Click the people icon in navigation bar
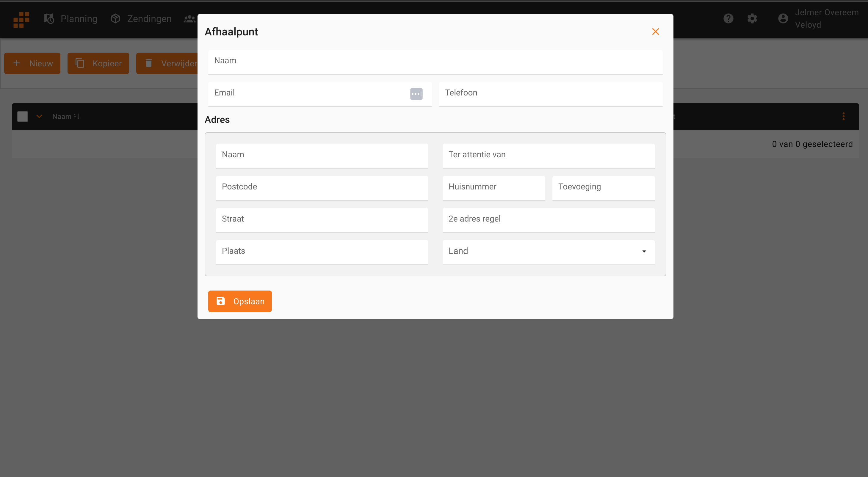868x477 pixels. [189, 19]
